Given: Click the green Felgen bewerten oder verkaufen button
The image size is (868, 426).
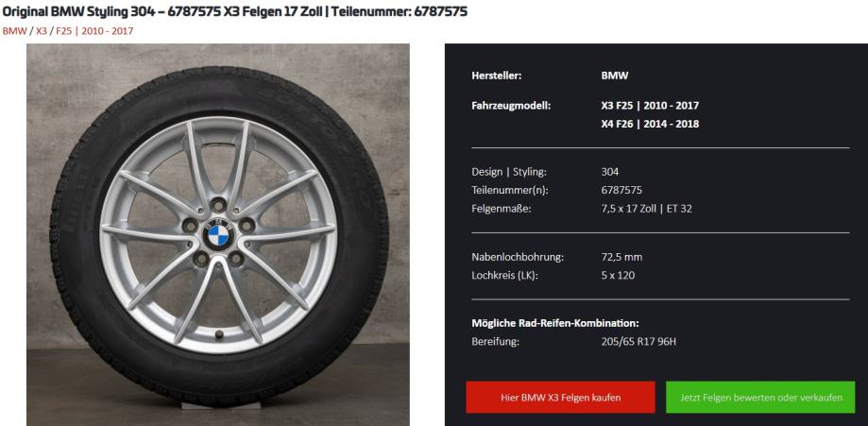Looking at the screenshot, I should pos(760,398).
